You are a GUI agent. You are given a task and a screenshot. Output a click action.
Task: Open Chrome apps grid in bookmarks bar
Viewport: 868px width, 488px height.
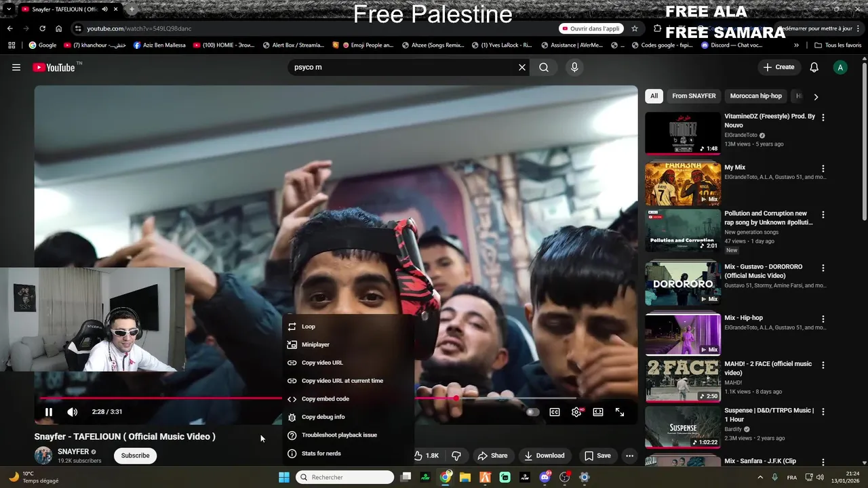12,45
